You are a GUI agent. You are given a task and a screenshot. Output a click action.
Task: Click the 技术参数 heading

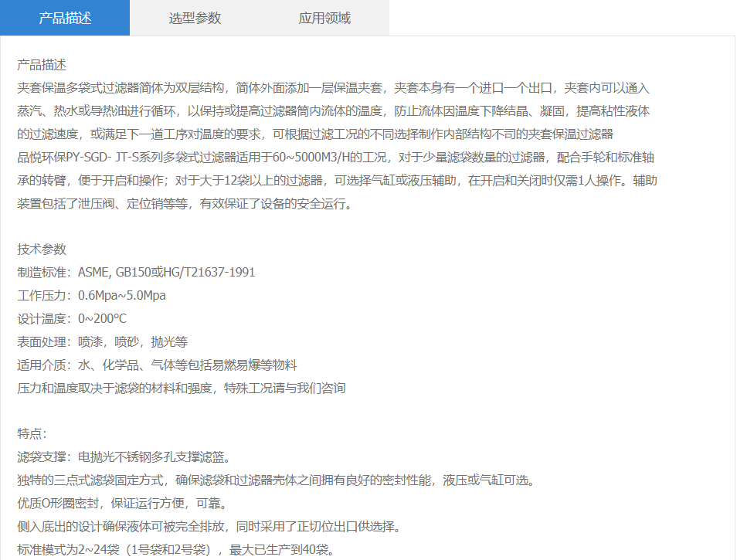click(x=42, y=249)
